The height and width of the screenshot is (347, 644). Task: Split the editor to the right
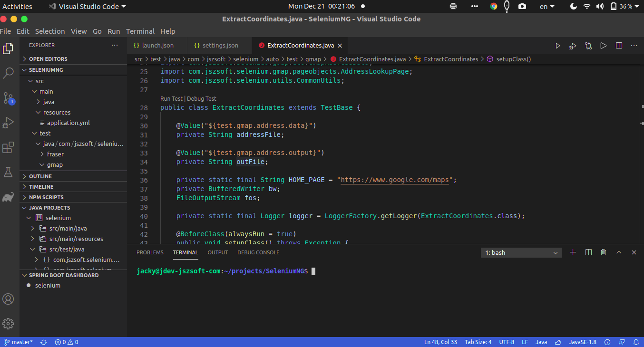point(619,46)
